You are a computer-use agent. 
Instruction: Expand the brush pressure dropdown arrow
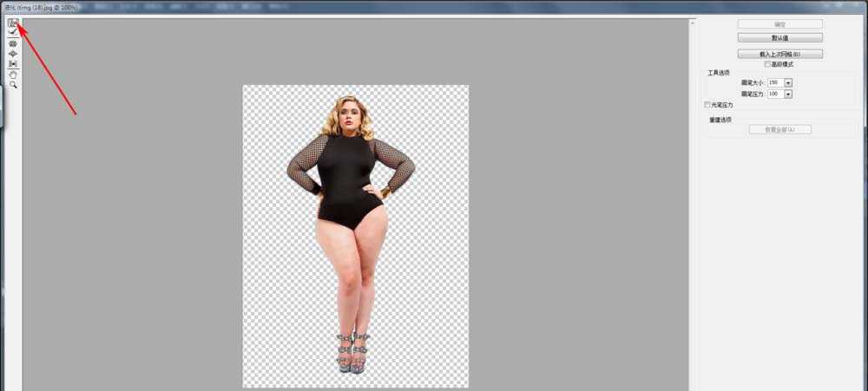coord(788,93)
